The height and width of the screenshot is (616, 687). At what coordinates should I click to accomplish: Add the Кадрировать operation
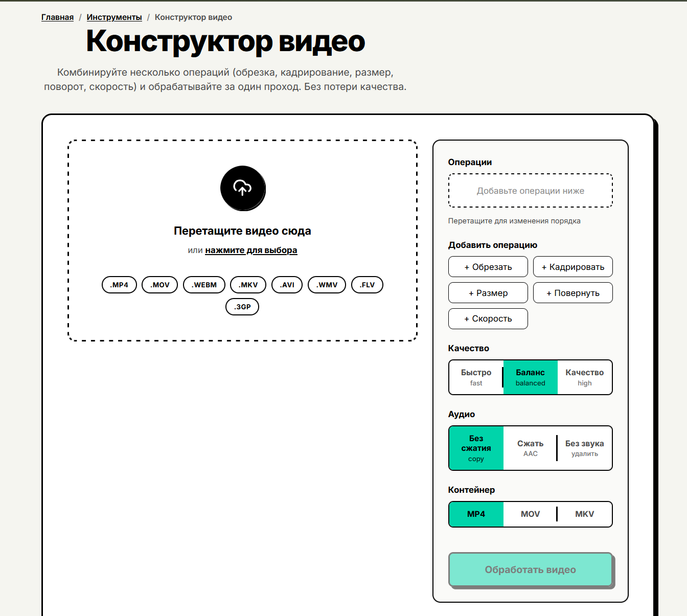click(572, 267)
